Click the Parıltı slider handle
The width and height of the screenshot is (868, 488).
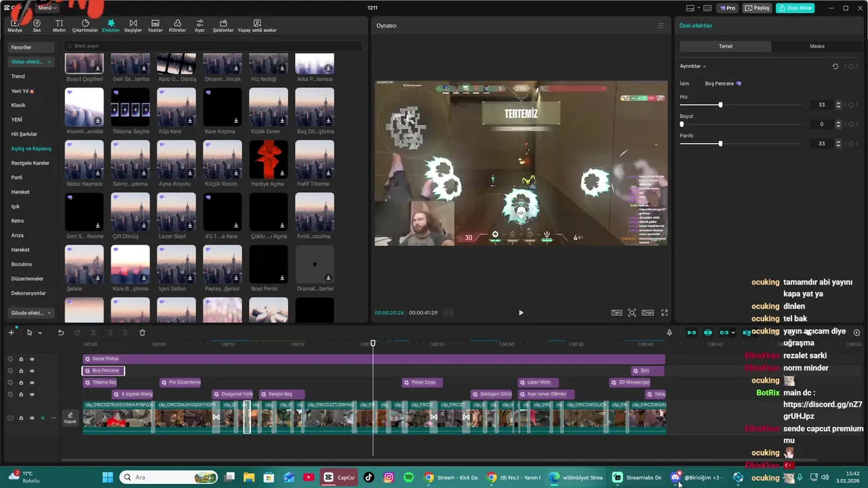coord(720,144)
